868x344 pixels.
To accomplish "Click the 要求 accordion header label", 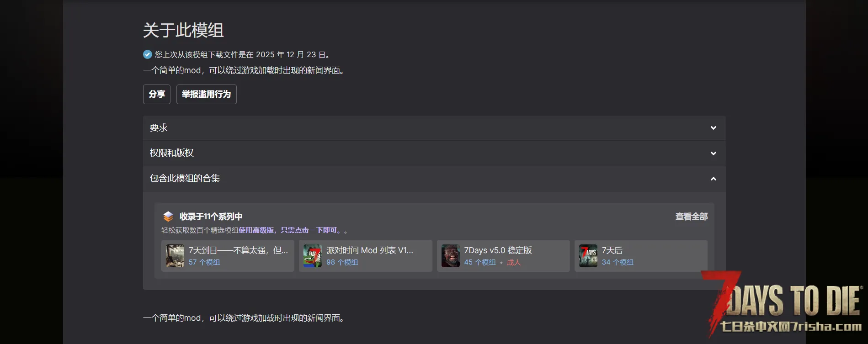I will pyautogui.click(x=159, y=128).
